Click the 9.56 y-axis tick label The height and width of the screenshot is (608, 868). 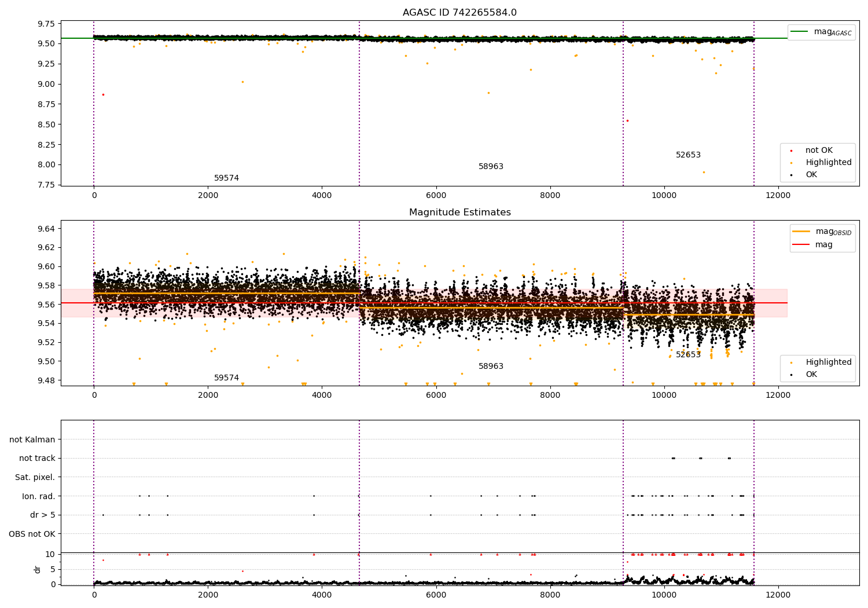46,305
